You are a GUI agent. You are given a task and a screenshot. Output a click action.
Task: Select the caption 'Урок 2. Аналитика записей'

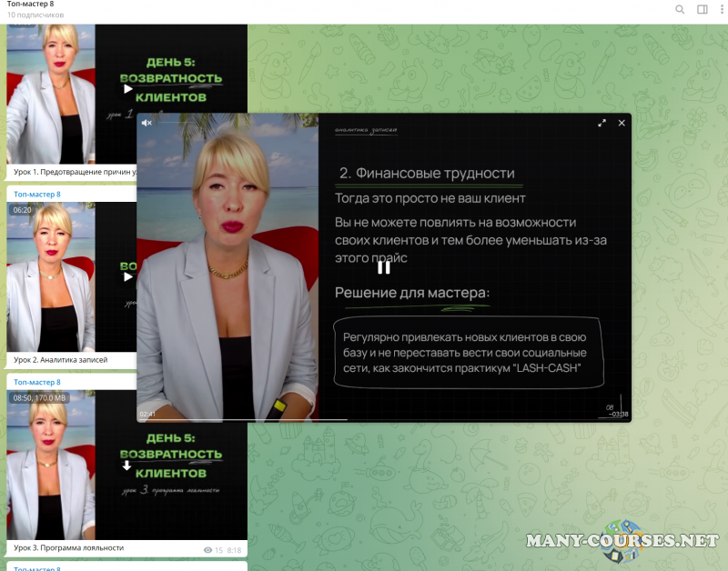pos(60,360)
